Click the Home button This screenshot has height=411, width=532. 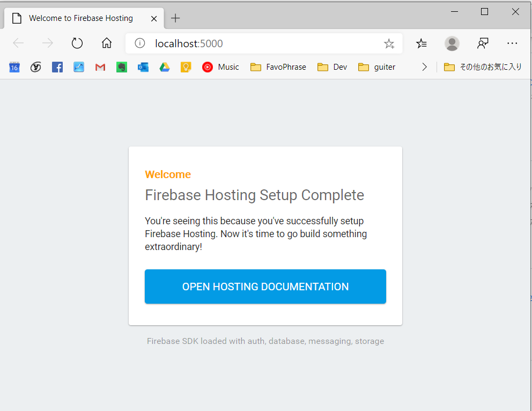(x=106, y=43)
